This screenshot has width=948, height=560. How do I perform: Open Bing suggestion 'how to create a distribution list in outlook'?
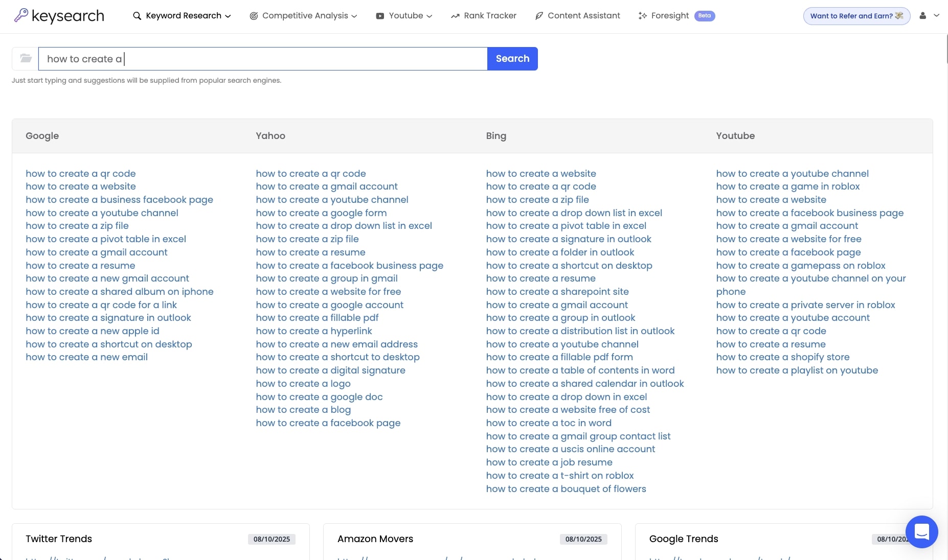tap(580, 331)
